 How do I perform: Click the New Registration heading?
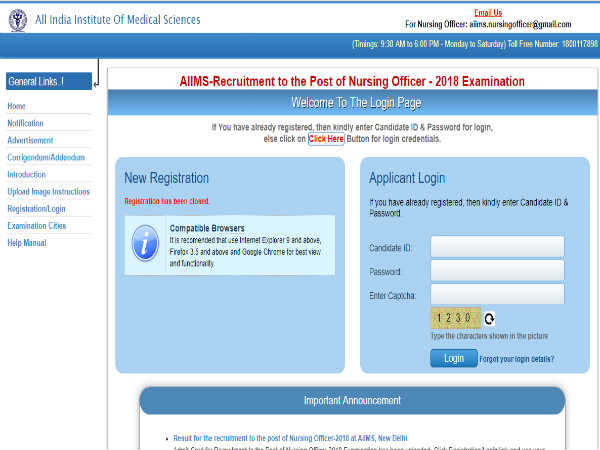(x=166, y=178)
